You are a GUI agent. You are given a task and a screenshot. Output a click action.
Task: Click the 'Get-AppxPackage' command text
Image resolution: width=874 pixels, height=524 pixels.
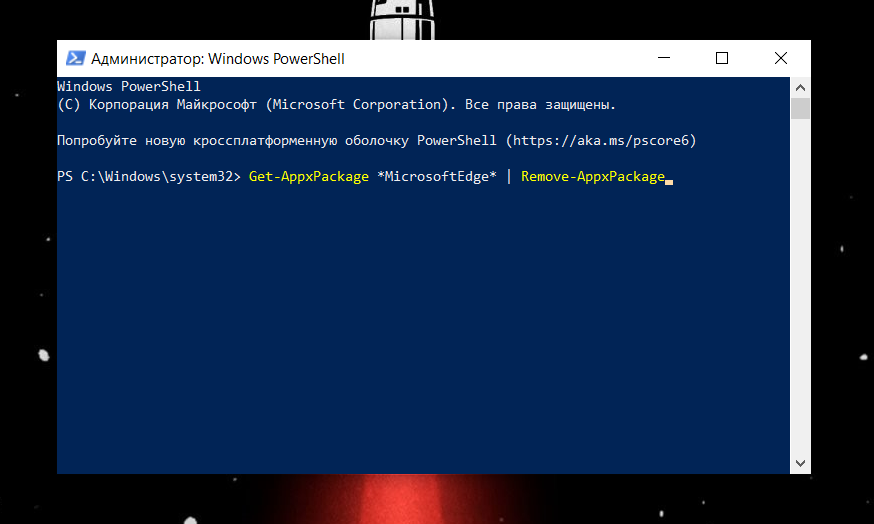309,177
